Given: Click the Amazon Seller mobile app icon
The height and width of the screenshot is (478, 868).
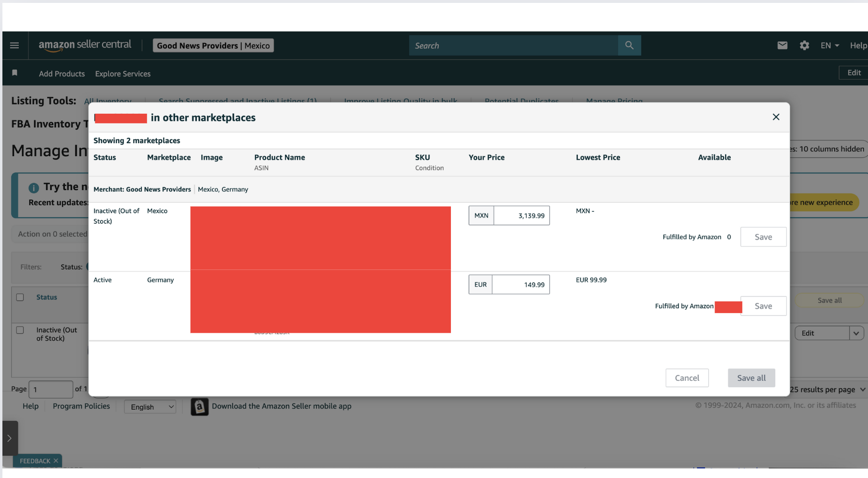Looking at the screenshot, I should (199, 407).
